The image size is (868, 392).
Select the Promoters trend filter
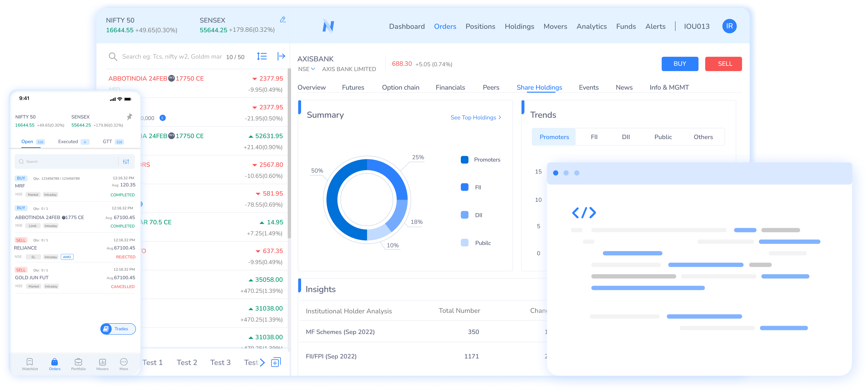pyautogui.click(x=554, y=137)
